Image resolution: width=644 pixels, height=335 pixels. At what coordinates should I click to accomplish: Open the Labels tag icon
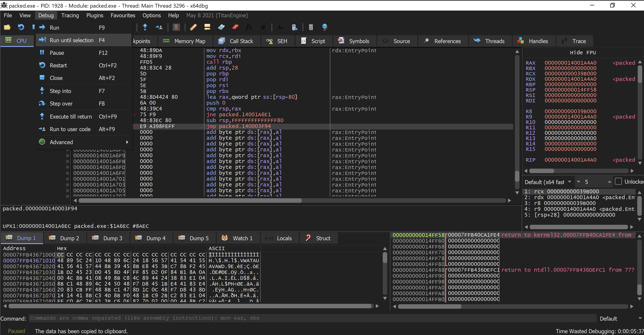point(221,27)
